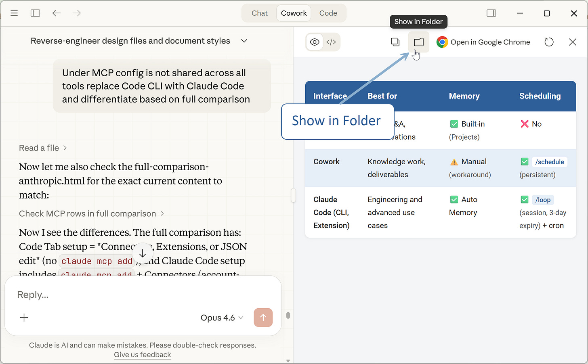Toggle the left sidebar panel

tap(36, 13)
